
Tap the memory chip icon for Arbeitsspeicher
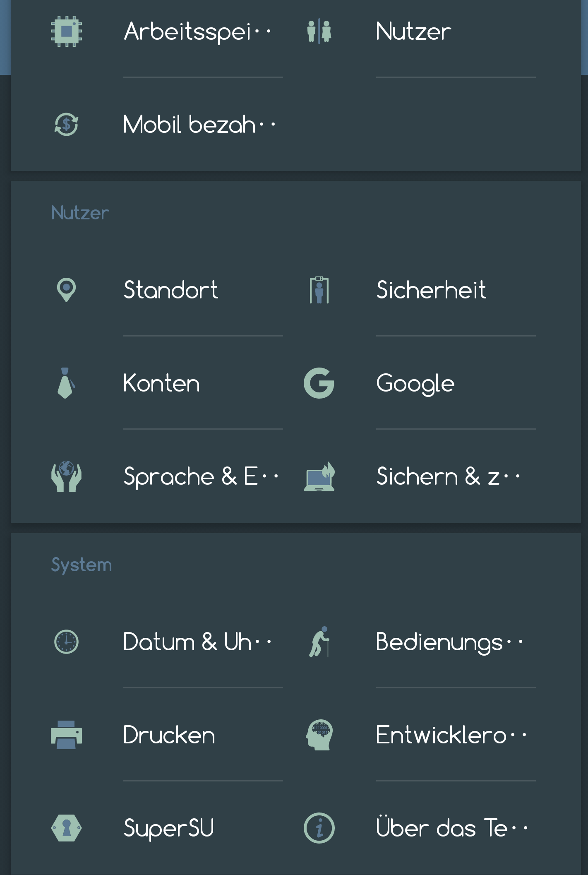point(66,31)
